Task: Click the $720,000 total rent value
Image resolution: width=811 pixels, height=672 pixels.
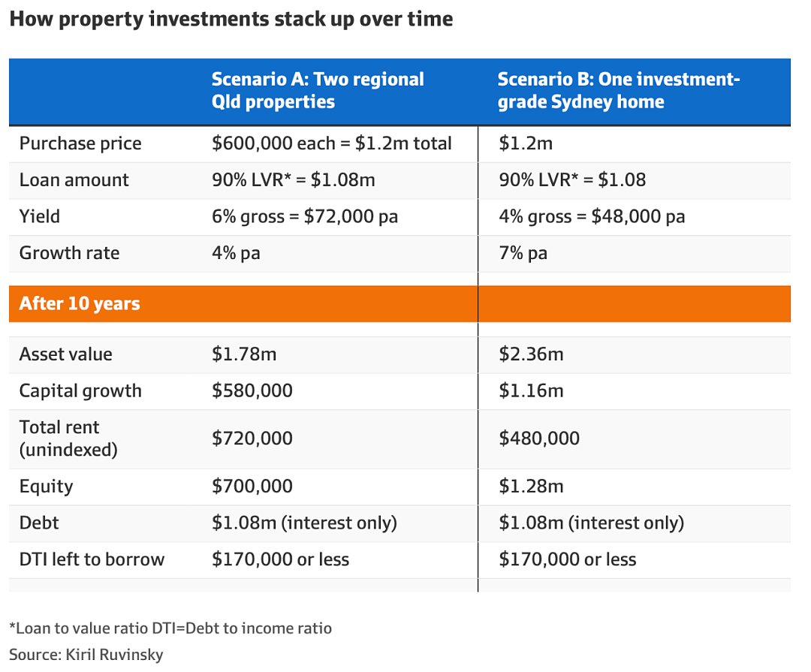Action: click(252, 438)
